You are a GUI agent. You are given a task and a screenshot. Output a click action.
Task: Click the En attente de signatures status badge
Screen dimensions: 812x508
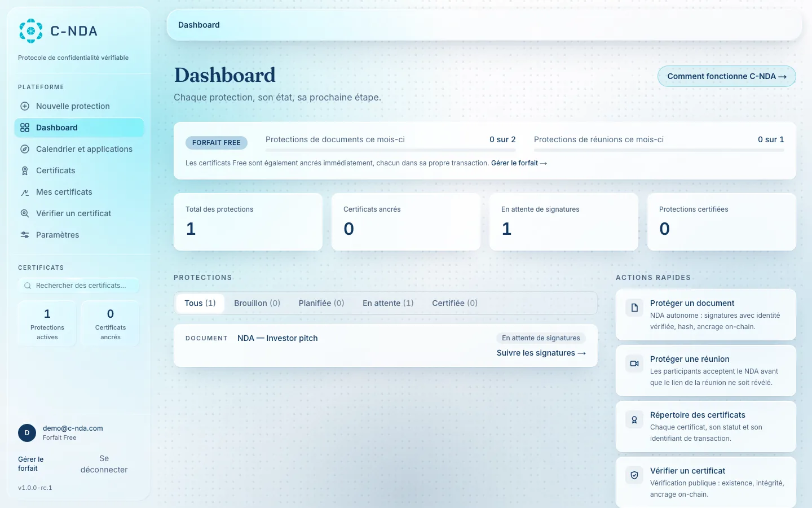click(x=541, y=338)
